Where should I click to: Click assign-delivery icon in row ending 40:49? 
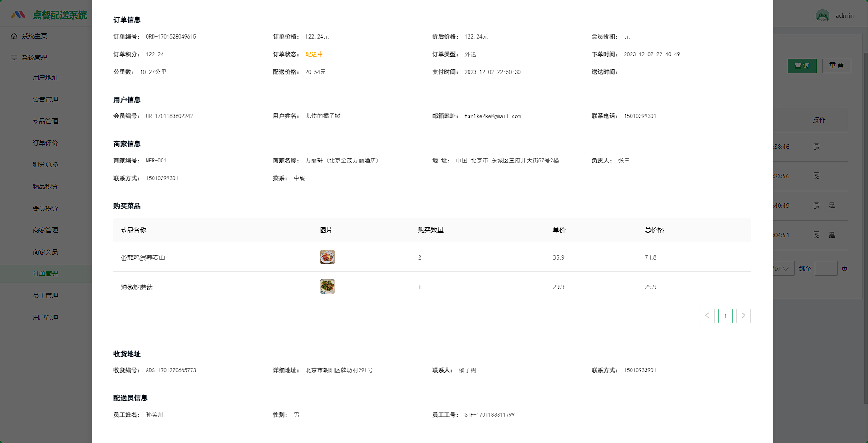click(x=832, y=206)
